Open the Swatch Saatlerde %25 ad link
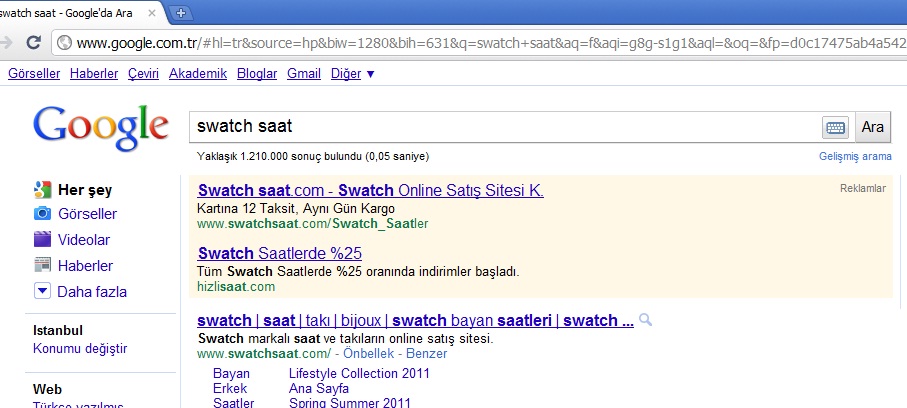This screenshot has width=907, height=408. pyautogui.click(x=279, y=252)
